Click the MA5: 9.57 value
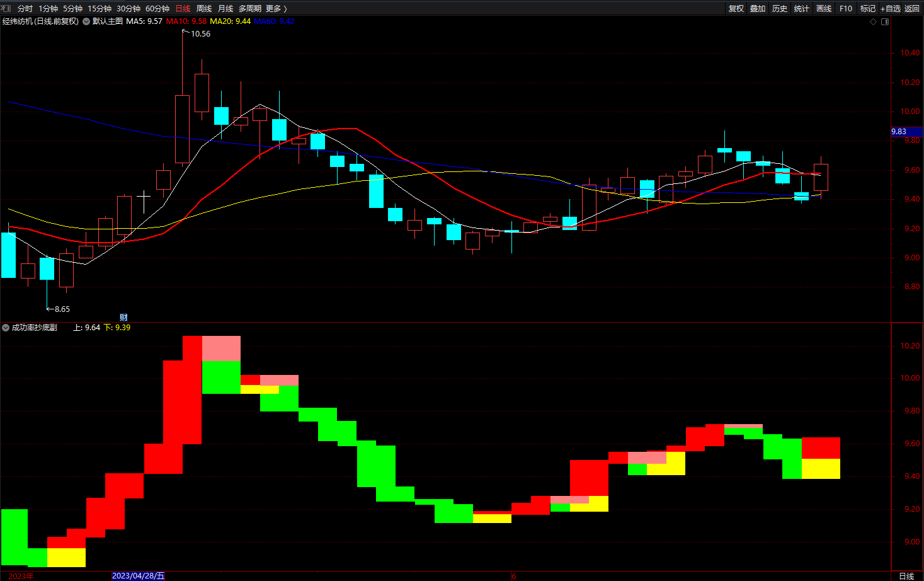The width and height of the screenshot is (924, 581). 144,21
